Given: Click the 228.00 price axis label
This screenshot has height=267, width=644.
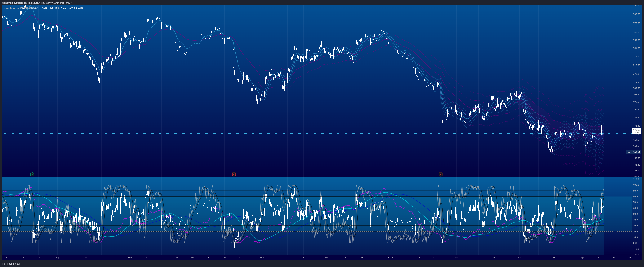Looking at the screenshot, I should click(637, 65).
